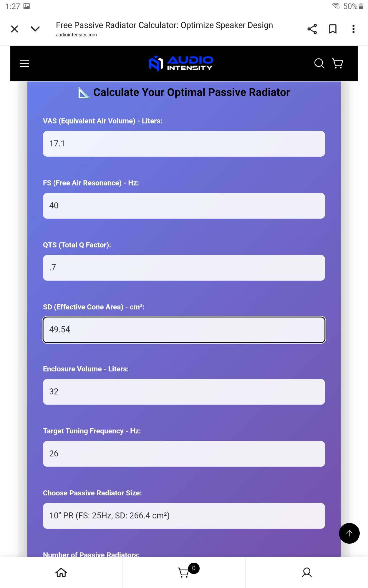
Task: Close the in-app browser tab
Action: tap(14, 29)
